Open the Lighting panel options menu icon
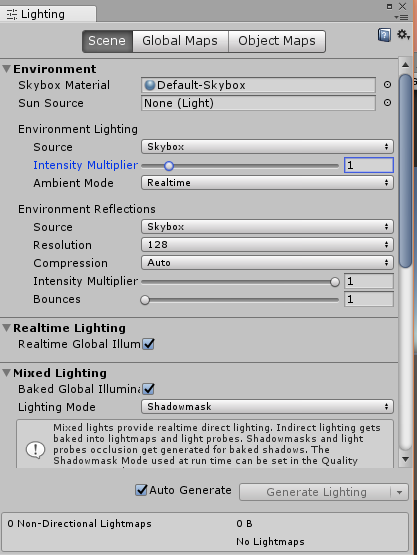The image size is (417, 555). pyautogui.click(x=401, y=17)
